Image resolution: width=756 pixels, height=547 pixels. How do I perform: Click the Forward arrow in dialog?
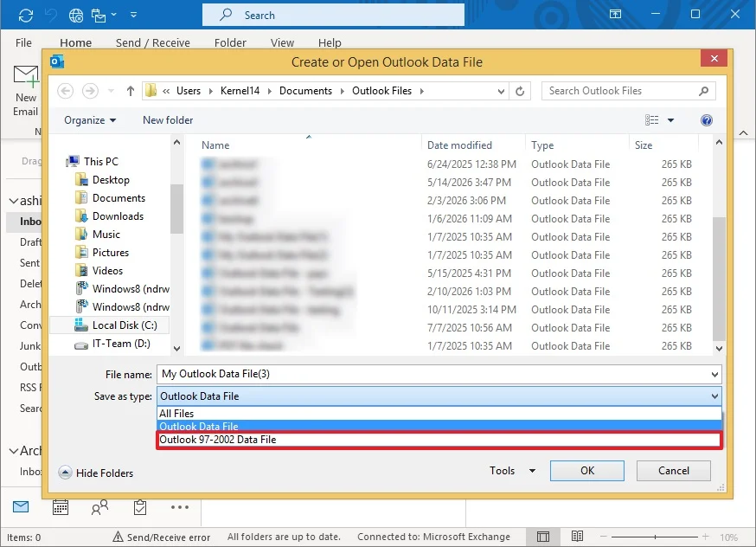90,91
